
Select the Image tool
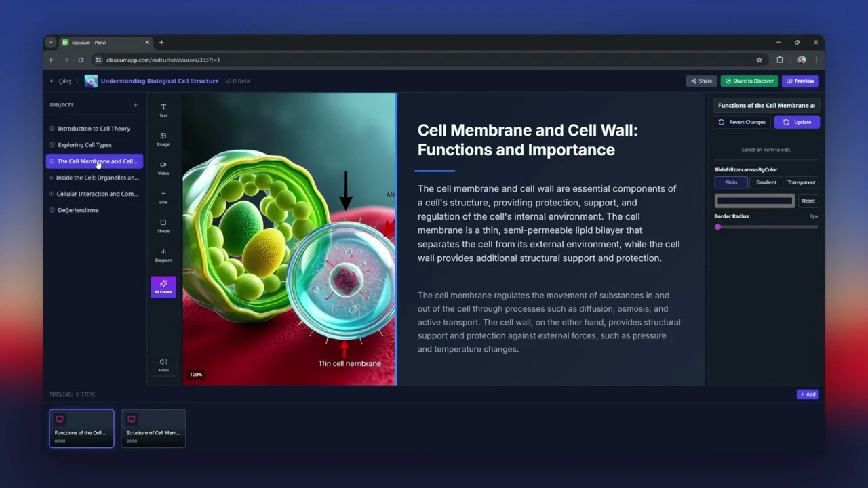tap(163, 139)
